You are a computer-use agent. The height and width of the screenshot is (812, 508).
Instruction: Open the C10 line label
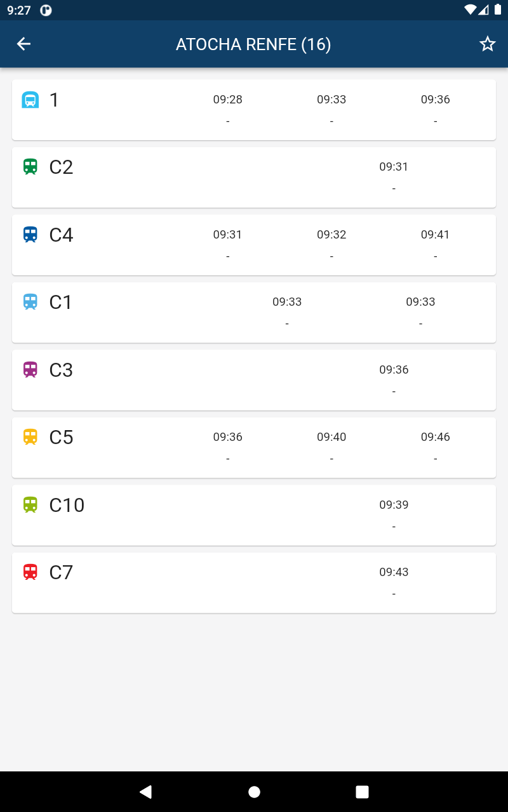[x=67, y=506]
